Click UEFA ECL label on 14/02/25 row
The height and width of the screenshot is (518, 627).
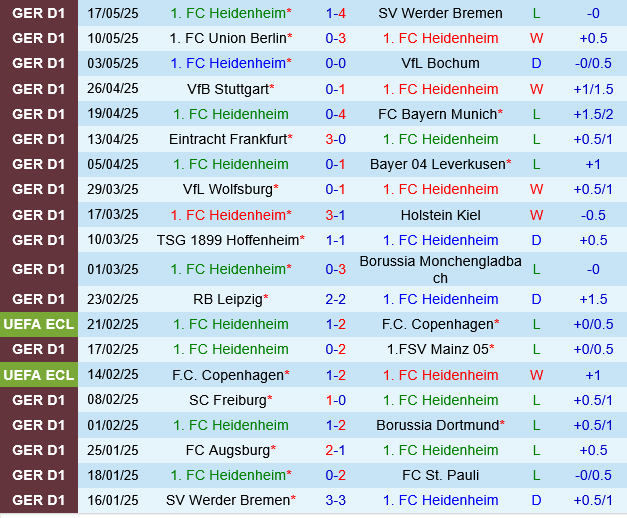coord(39,374)
